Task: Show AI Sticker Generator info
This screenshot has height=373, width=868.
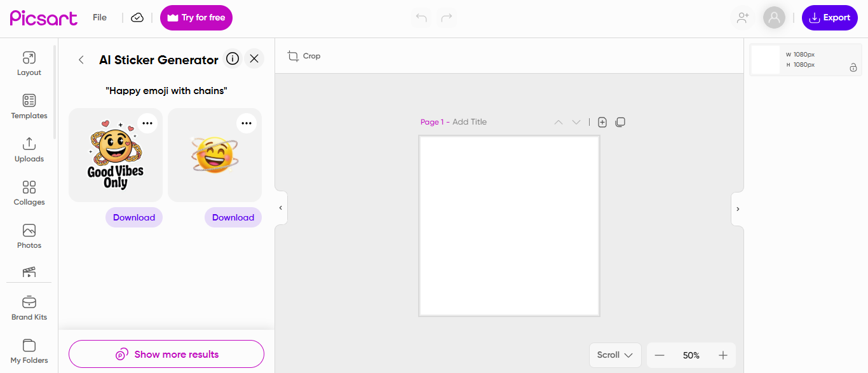Action: [x=233, y=59]
